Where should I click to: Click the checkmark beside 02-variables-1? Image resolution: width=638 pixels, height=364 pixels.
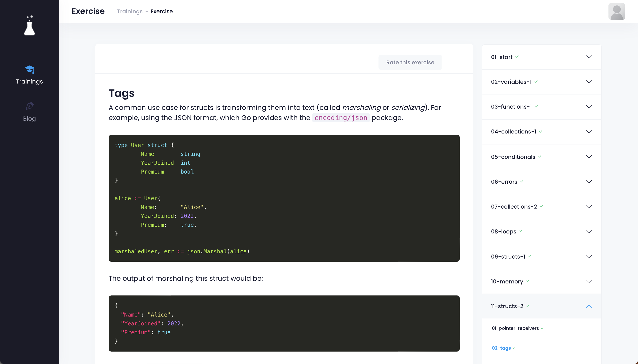pos(536,82)
